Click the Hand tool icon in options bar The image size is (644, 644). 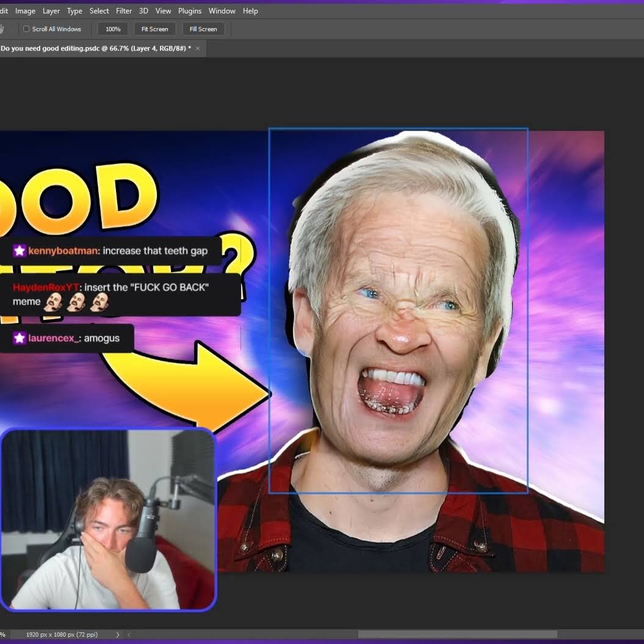pyautogui.click(x=2, y=29)
